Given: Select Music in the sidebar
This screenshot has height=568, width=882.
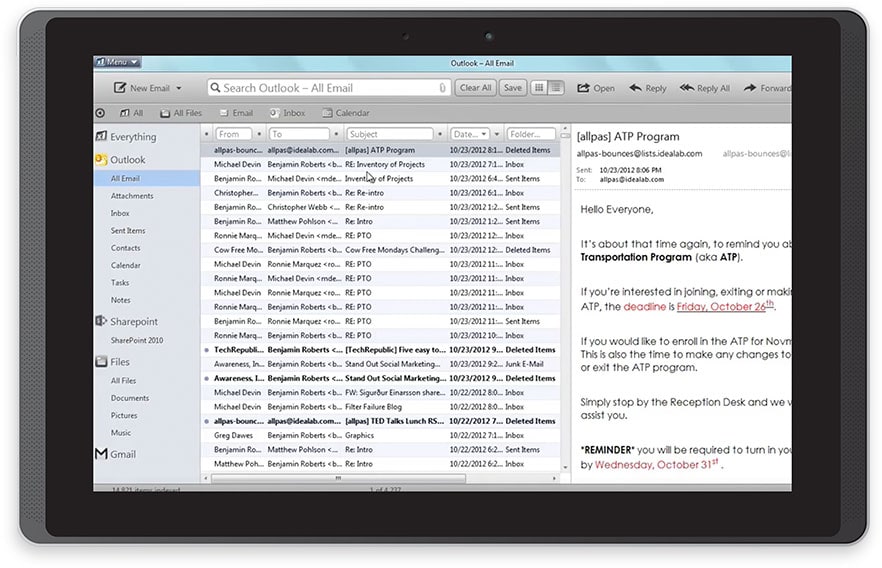Looking at the screenshot, I should coord(120,433).
